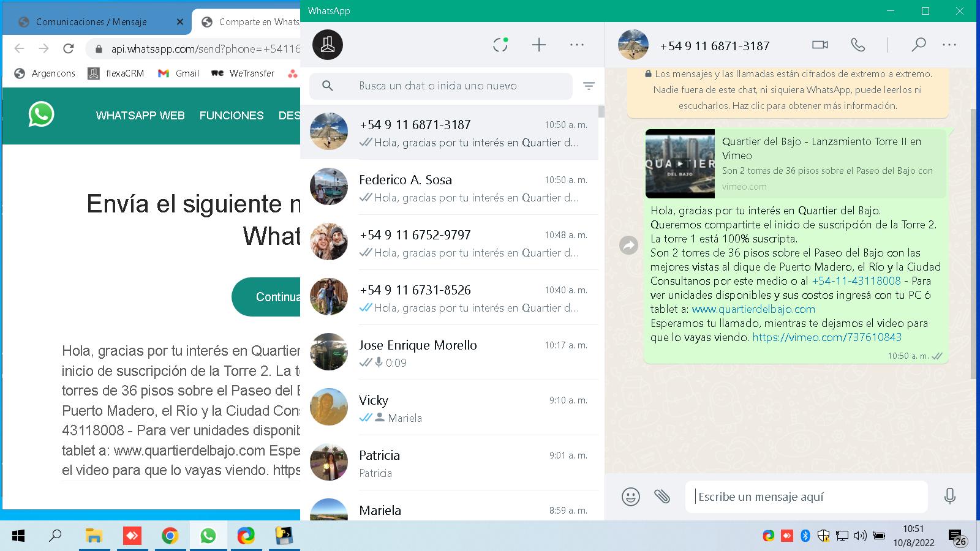
Task: Open the Federico A. Sosa chat
Action: coord(449,187)
